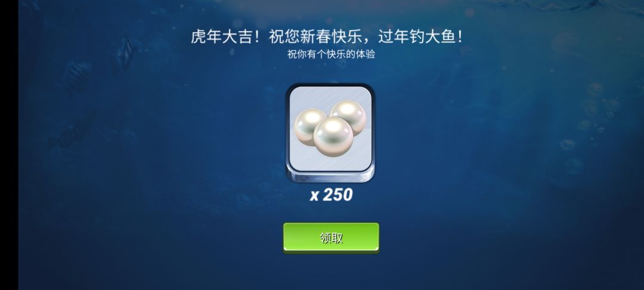Tap the black bar at the left edge
The image size is (644, 290).
[x=9, y=145]
